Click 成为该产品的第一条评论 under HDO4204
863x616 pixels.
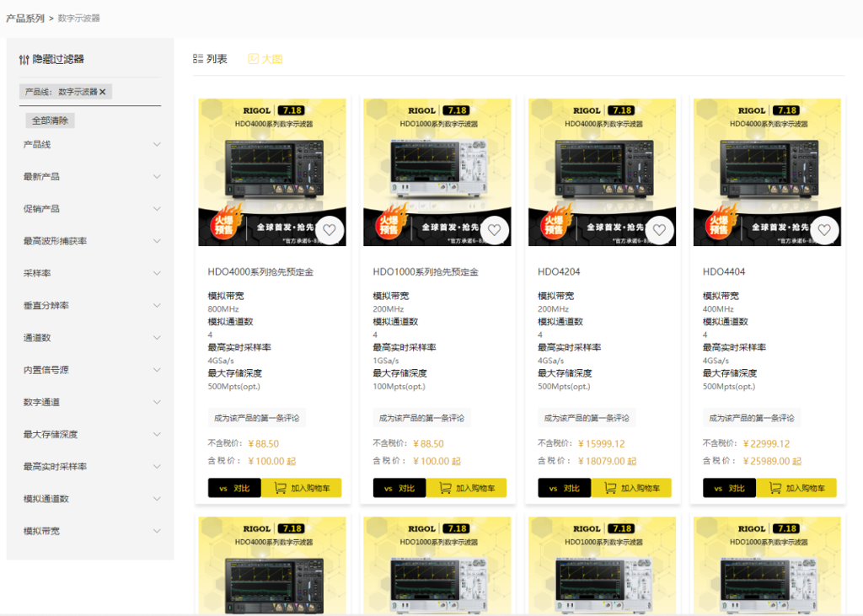click(587, 418)
